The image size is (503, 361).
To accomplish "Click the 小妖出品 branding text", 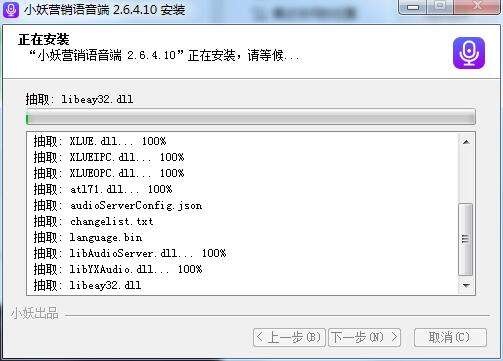I will coord(35,313).
